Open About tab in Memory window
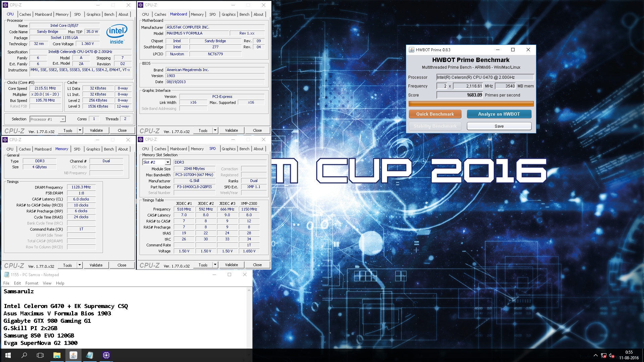 click(123, 149)
